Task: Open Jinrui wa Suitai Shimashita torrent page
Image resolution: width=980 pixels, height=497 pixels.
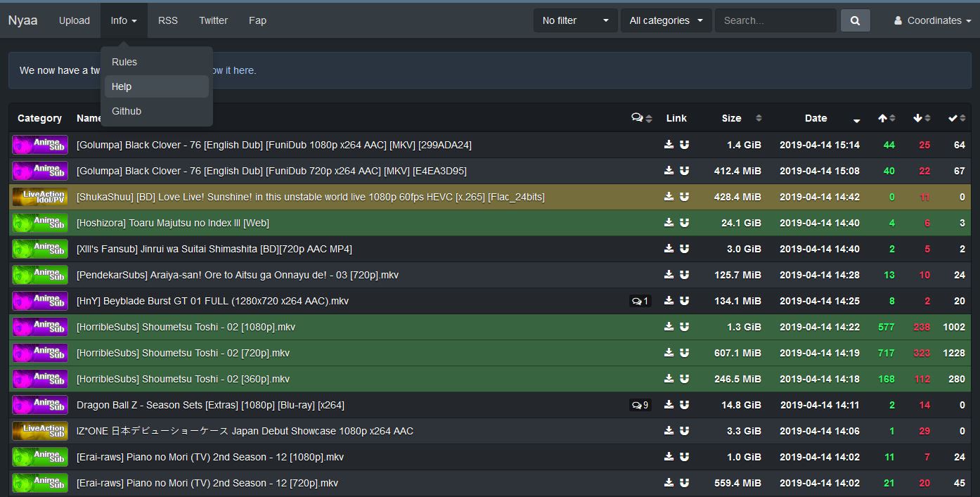Action: pyautogui.click(x=214, y=249)
